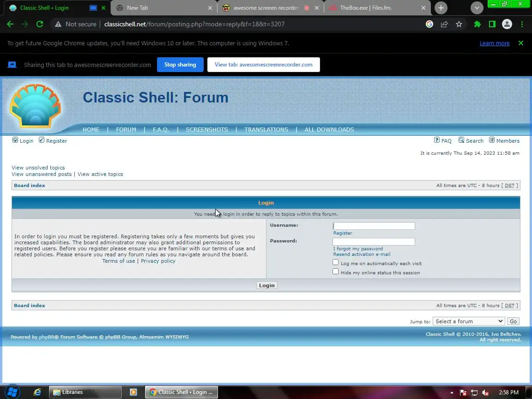Image resolution: width=532 pixels, height=399 pixels.
Task: Open the Privacy policy link
Action: coord(158,261)
